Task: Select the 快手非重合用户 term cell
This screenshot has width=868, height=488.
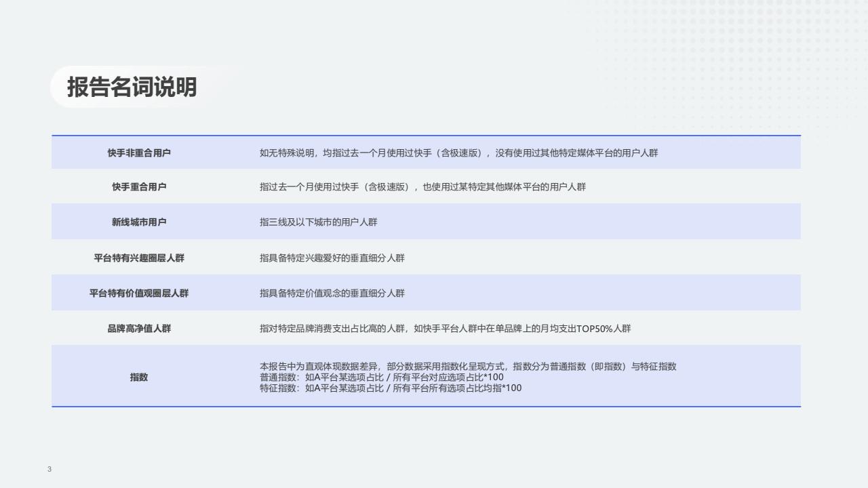Action: 139,153
